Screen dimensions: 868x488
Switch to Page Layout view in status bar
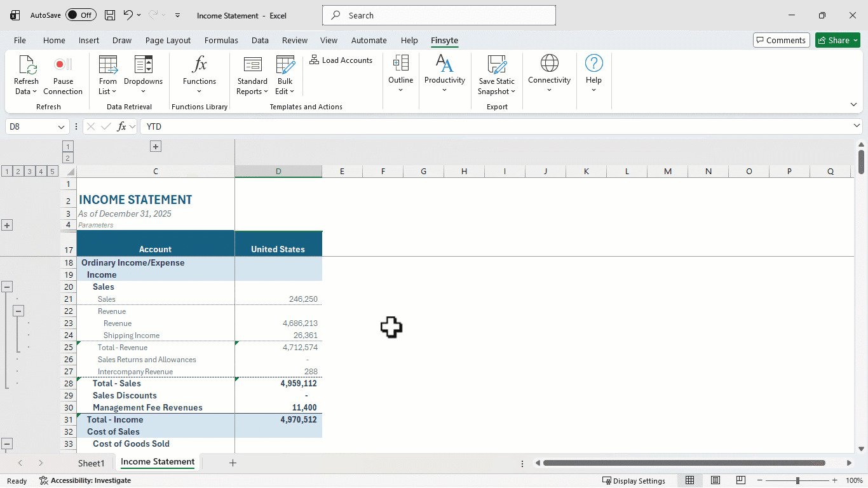(715, 480)
